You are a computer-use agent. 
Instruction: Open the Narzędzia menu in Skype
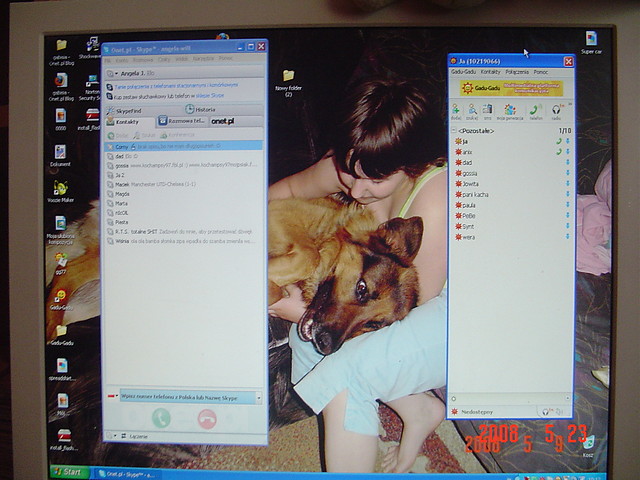203,59
